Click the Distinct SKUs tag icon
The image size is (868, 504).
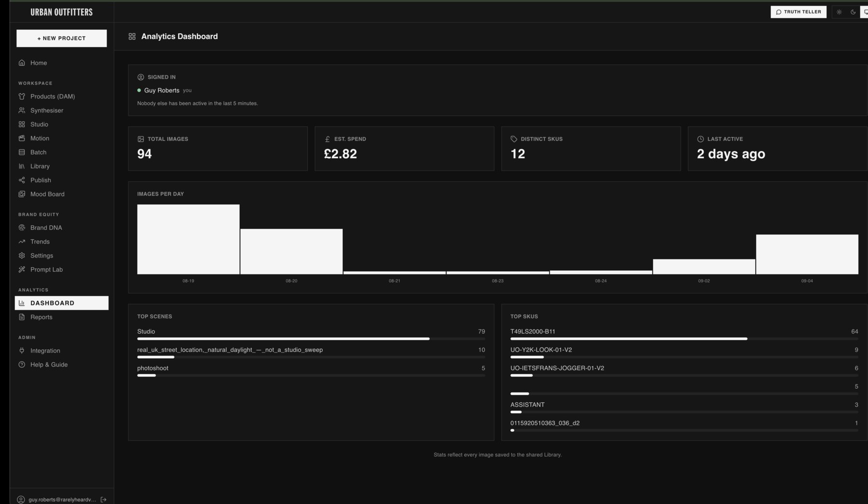(514, 139)
